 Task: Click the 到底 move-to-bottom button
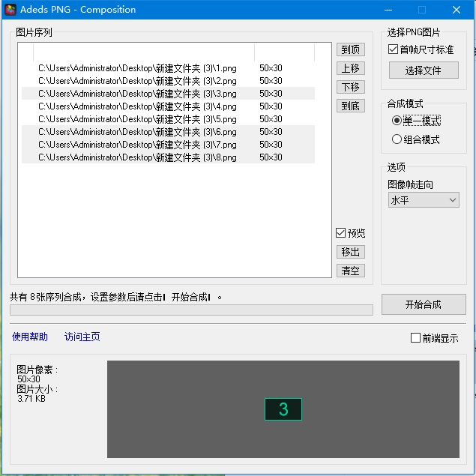(350, 106)
